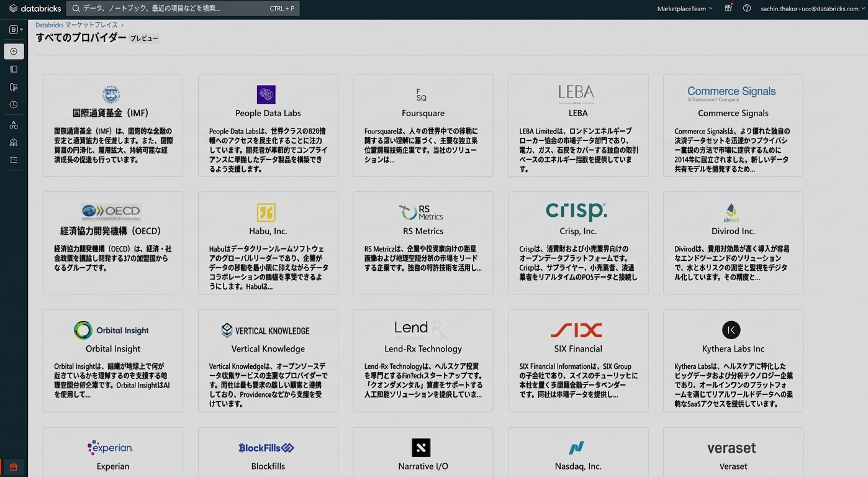868x477 pixels.
Task: Click the green crisp logo
Action: [x=576, y=211]
